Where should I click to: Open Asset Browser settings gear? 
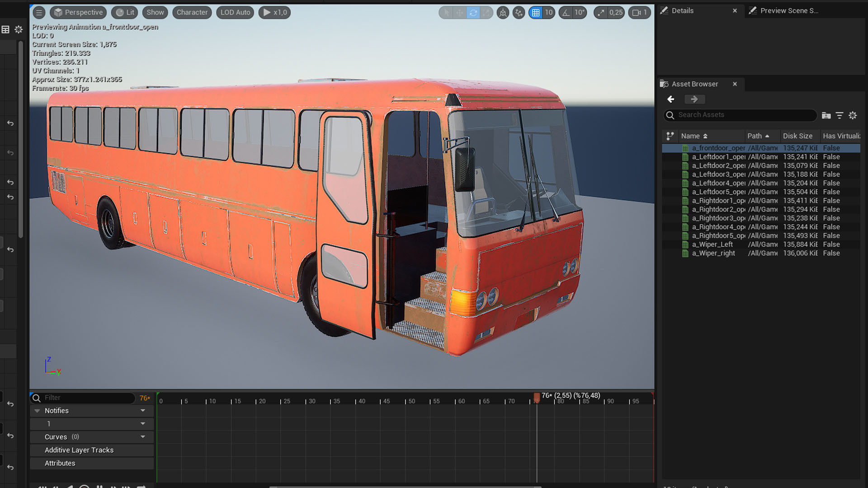(x=853, y=116)
